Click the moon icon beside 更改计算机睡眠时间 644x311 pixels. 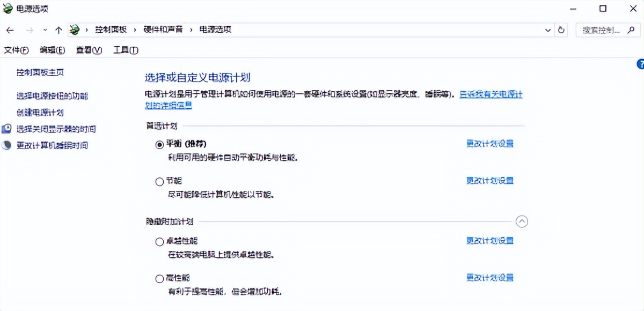click(6, 145)
